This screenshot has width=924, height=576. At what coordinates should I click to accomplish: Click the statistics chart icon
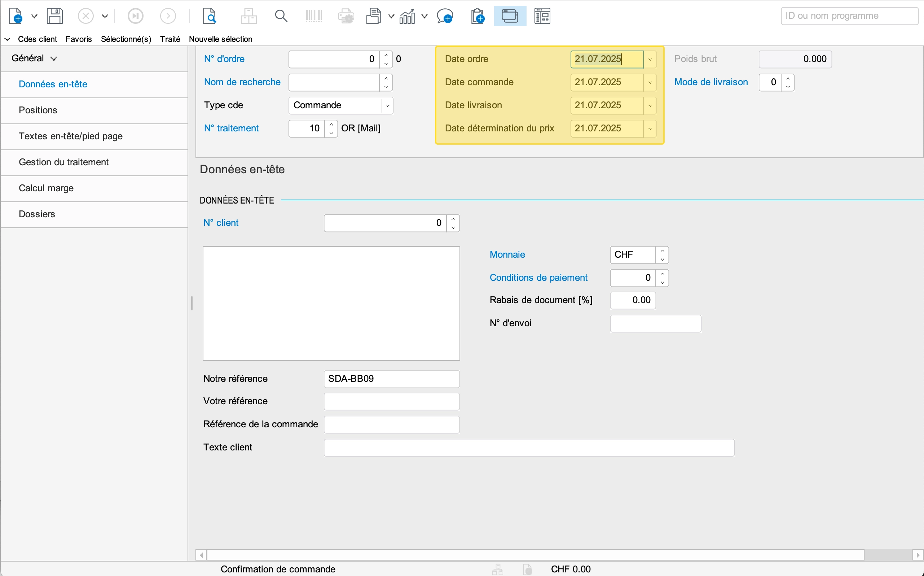[407, 16]
